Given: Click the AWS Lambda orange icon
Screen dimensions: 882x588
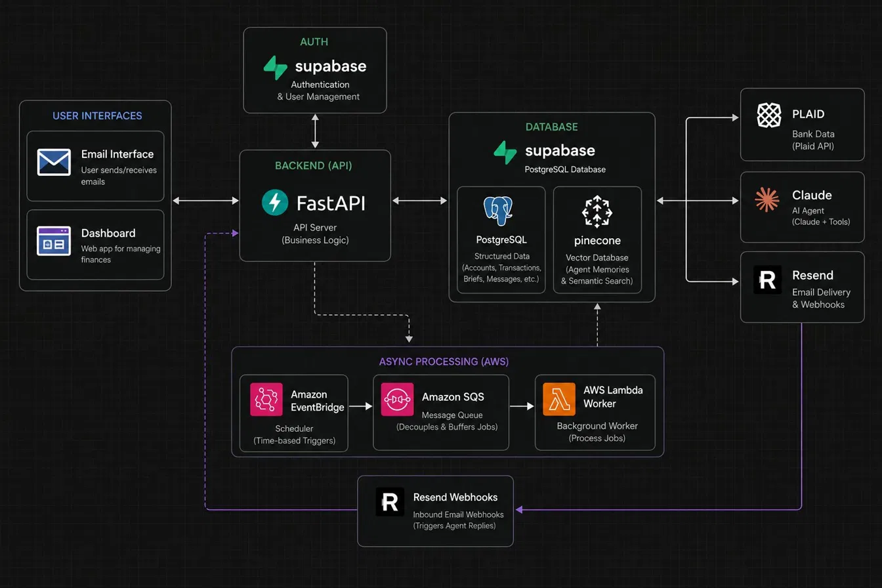Looking at the screenshot, I should tap(559, 399).
